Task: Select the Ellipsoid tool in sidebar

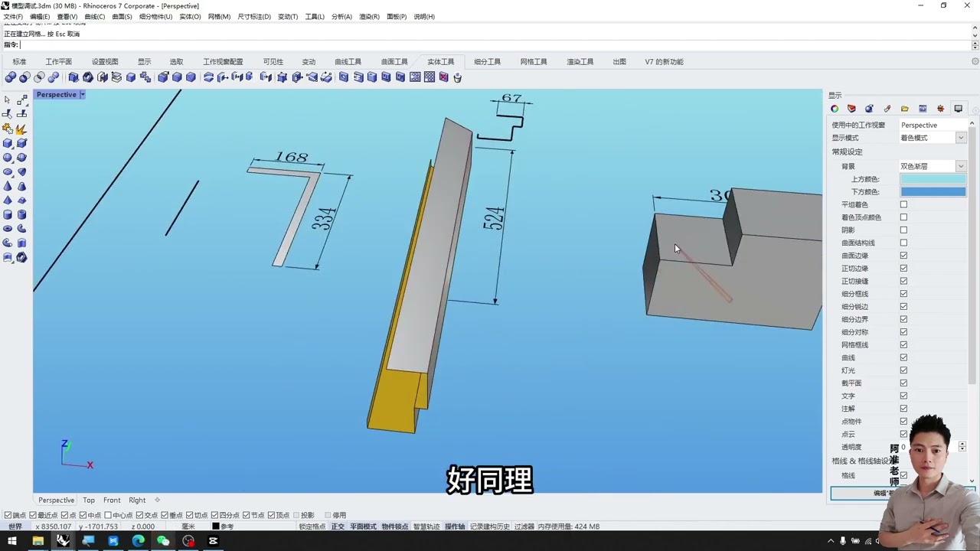Action: [x=8, y=171]
